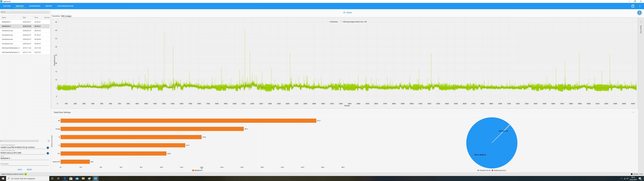Click the add button beside GPU description
The image size is (644, 181).
pos(48,153)
